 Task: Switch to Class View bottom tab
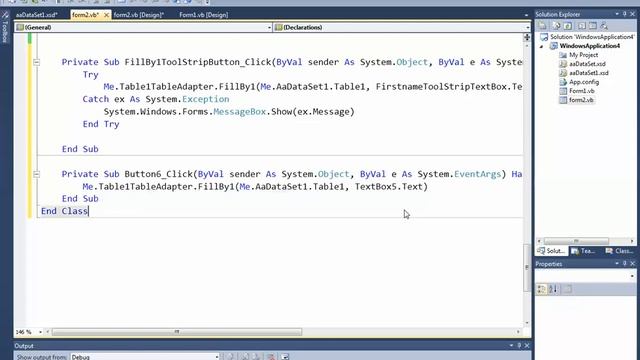click(x=619, y=251)
